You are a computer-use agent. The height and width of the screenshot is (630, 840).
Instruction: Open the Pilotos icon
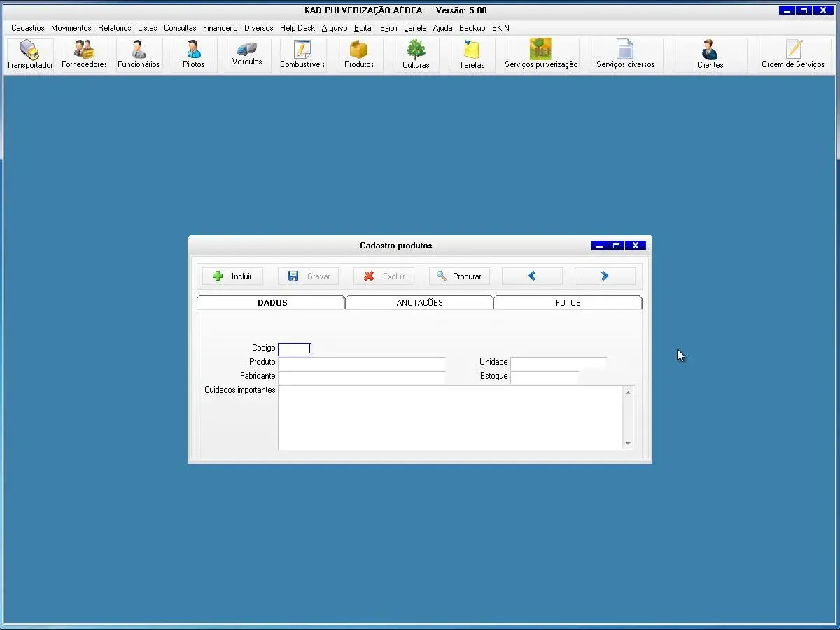[194, 55]
